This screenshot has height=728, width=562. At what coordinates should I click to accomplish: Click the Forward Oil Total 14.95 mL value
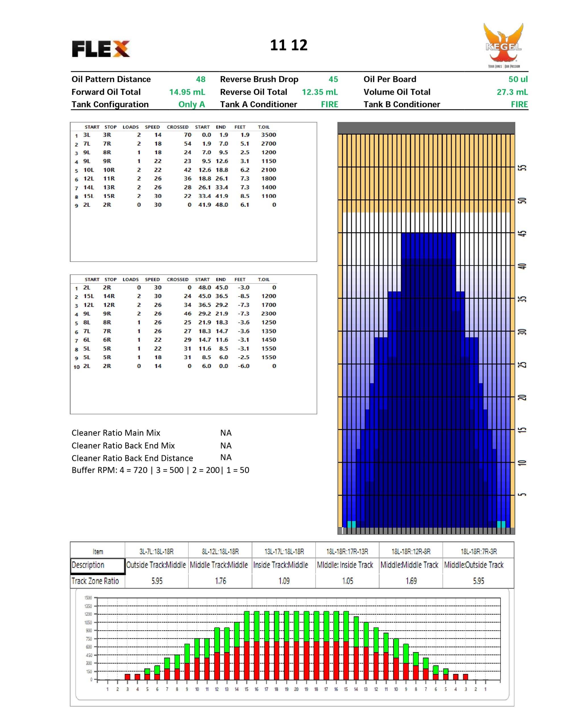tap(187, 92)
